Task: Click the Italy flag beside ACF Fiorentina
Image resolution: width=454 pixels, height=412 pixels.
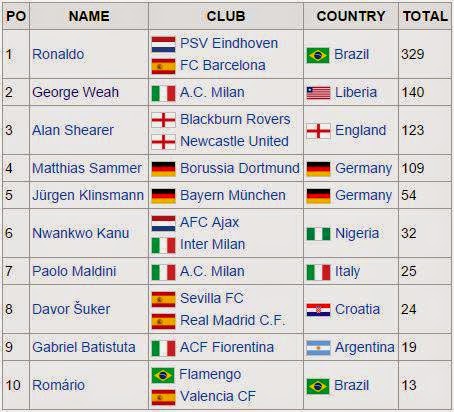Action: (x=163, y=348)
